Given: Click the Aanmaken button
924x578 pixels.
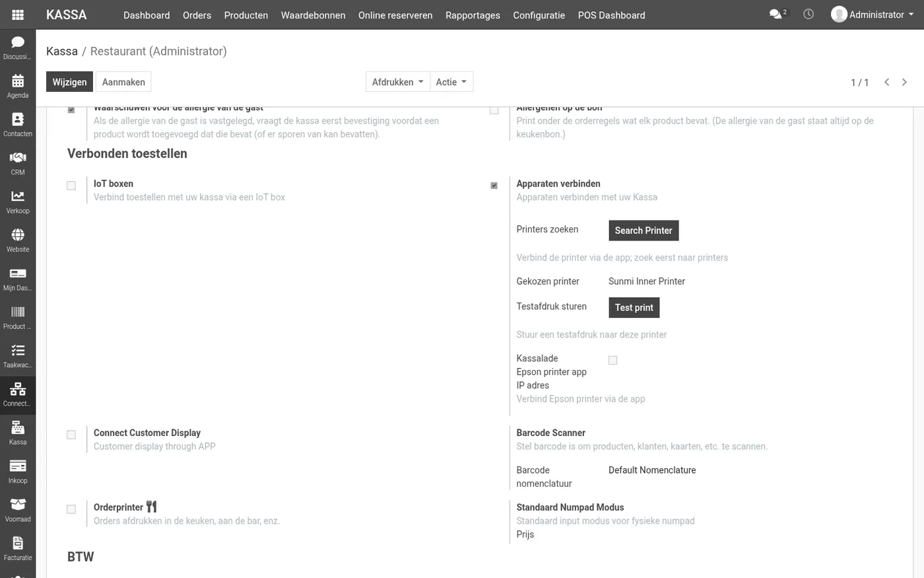Looking at the screenshot, I should [123, 82].
